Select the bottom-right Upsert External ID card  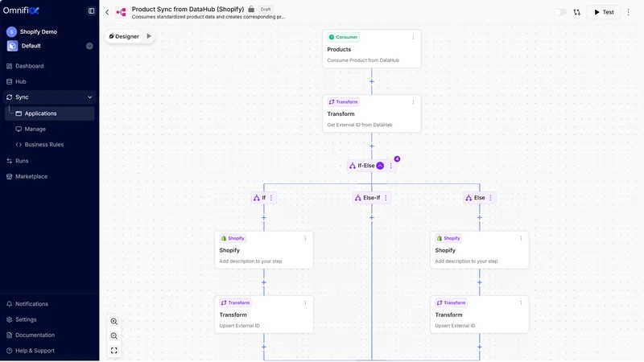click(479, 315)
